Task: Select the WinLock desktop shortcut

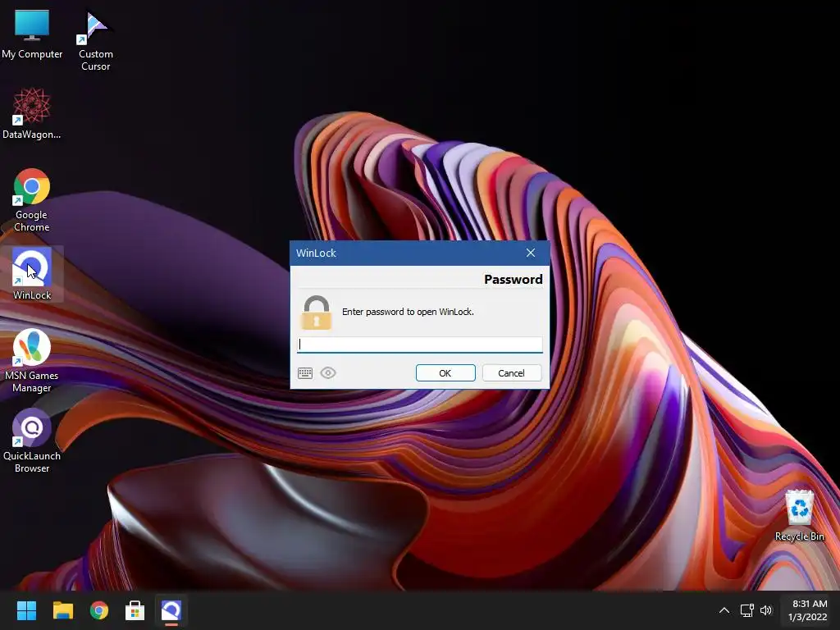Action: [32, 274]
